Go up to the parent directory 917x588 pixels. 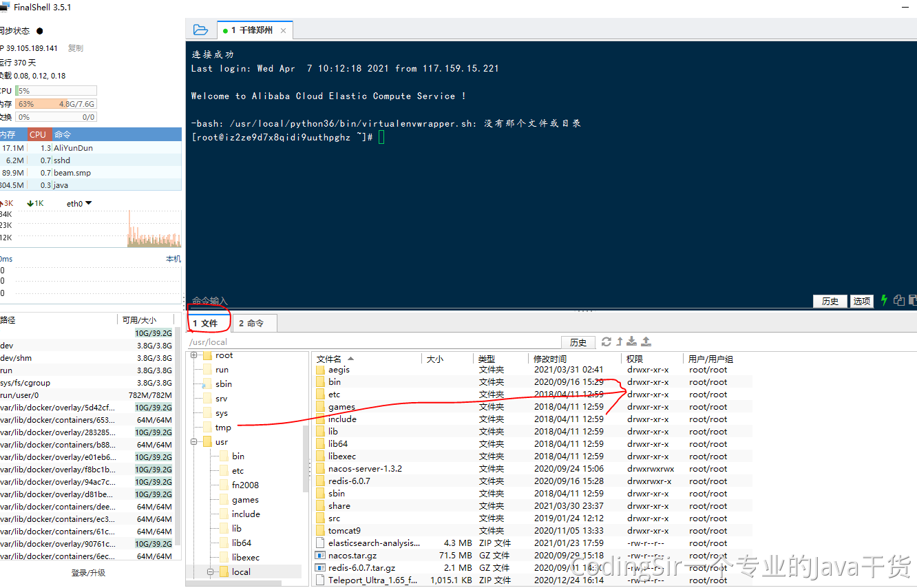tap(620, 342)
